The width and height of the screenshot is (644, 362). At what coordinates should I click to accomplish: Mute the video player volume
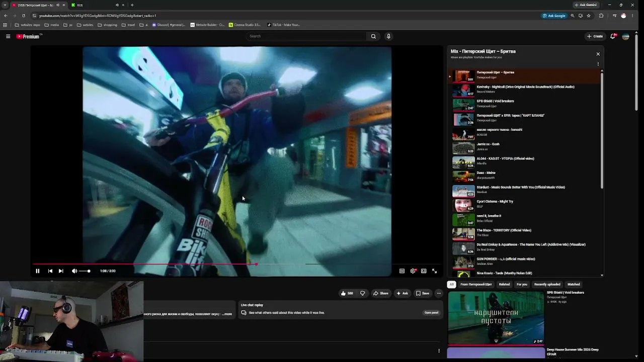tap(74, 271)
